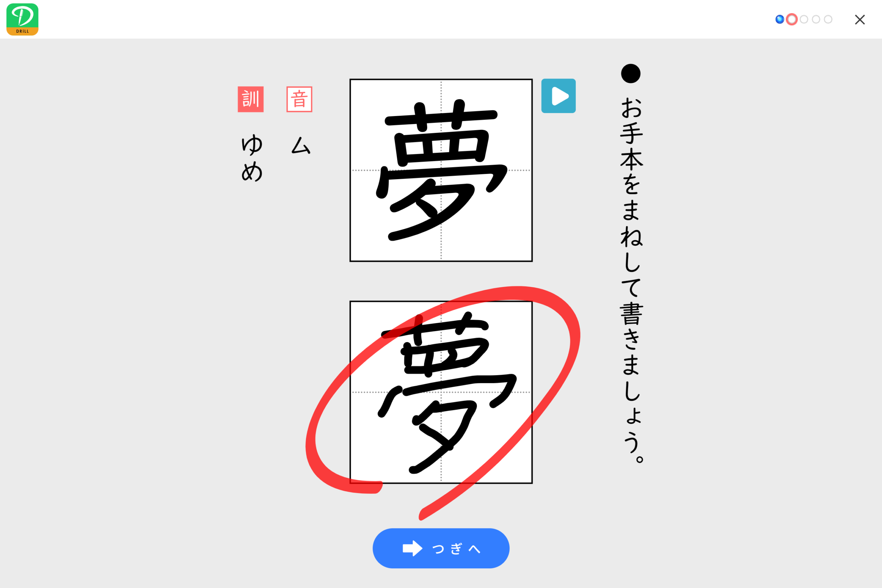Select the third progress dot
The height and width of the screenshot is (588, 882).
coord(804,19)
